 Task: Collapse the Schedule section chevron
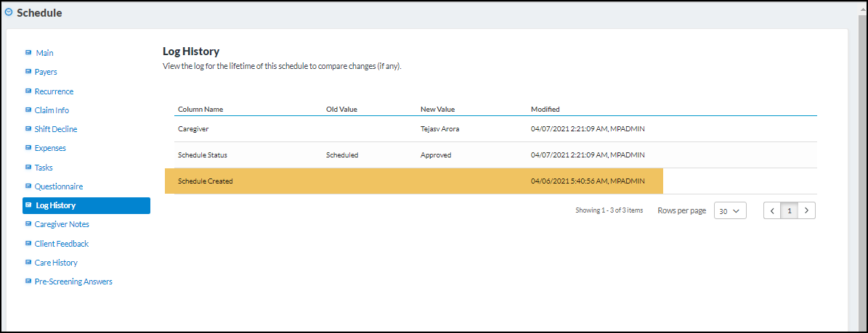[x=9, y=12]
